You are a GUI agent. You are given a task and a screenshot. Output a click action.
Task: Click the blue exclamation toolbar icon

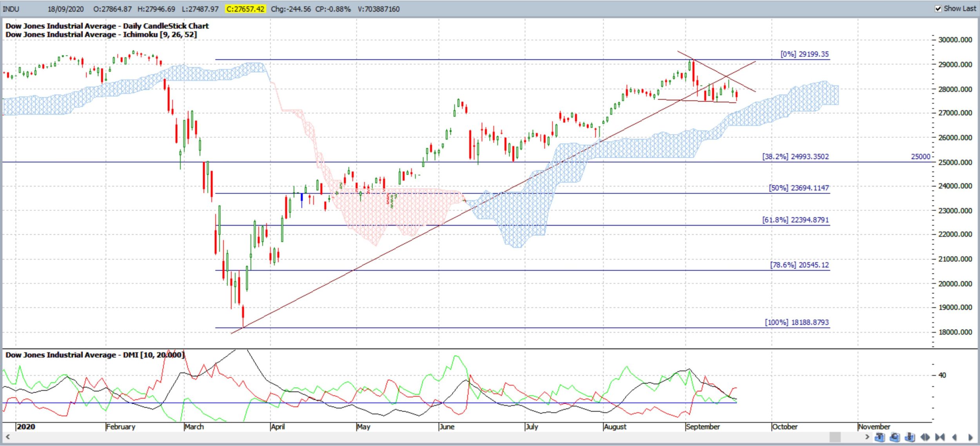pos(910,437)
